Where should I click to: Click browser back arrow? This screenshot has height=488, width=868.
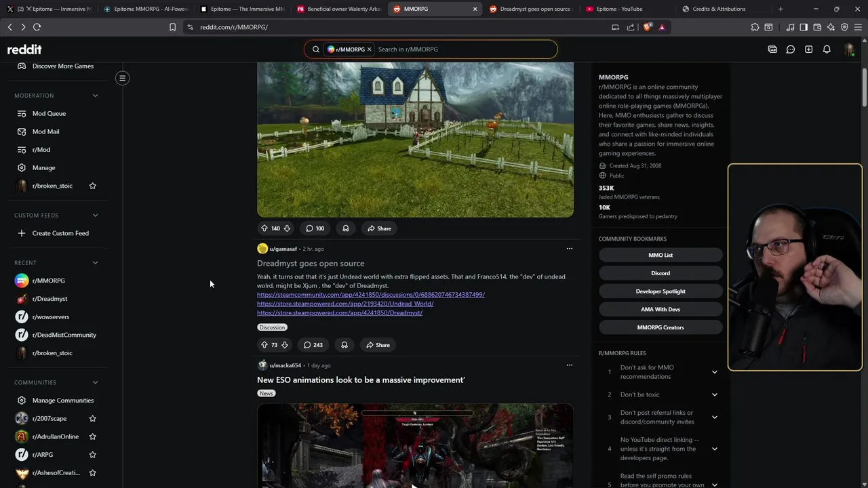coord(9,27)
